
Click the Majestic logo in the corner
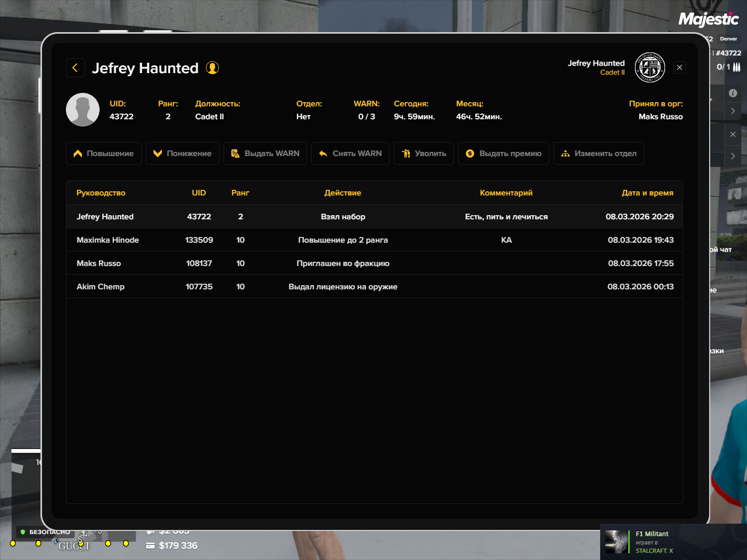point(709,19)
